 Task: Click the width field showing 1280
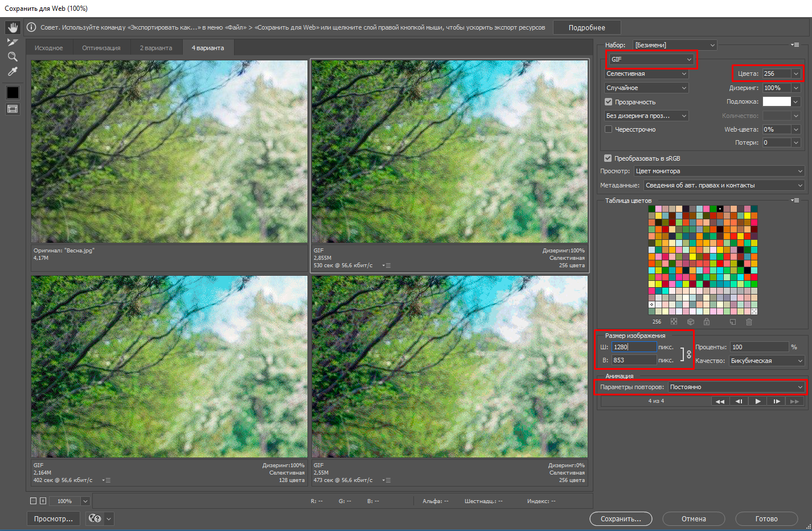coord(634,347)
